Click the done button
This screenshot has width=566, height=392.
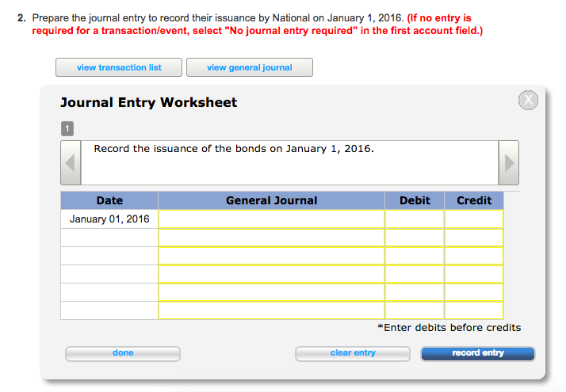[123, 353]
